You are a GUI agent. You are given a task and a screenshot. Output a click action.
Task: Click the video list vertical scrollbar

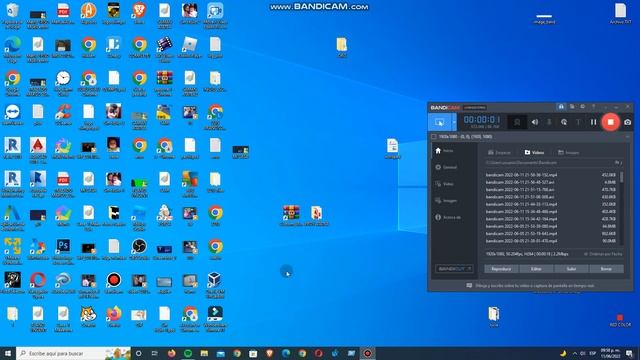pyautogui.click(x=622, y=208)
